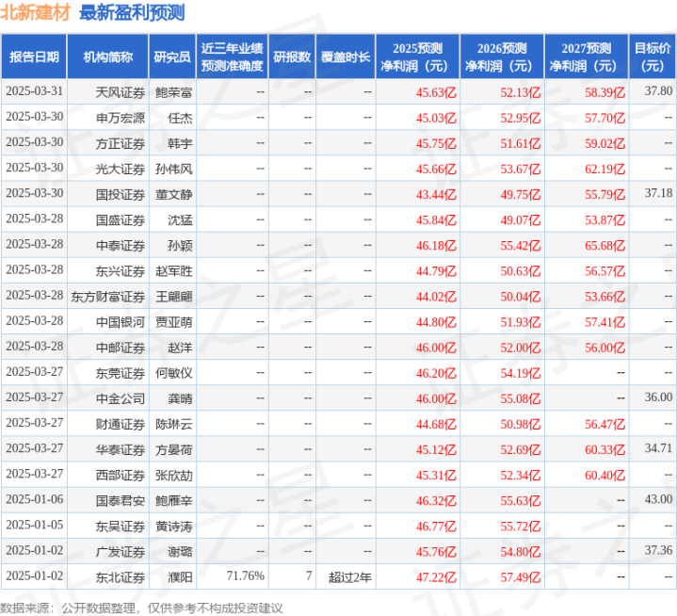
Task: Click institution name 方正证券
Action: [x=120, y=143]
